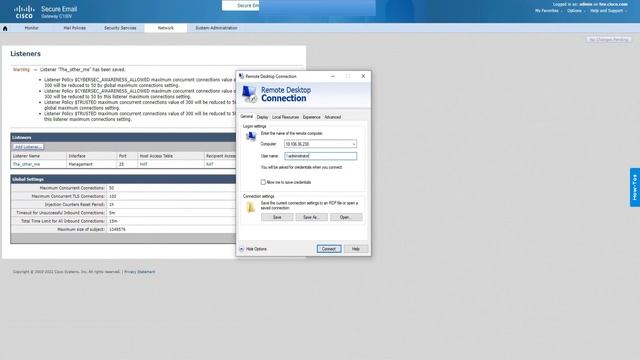Switch to the Experience tab

[311, 117]
